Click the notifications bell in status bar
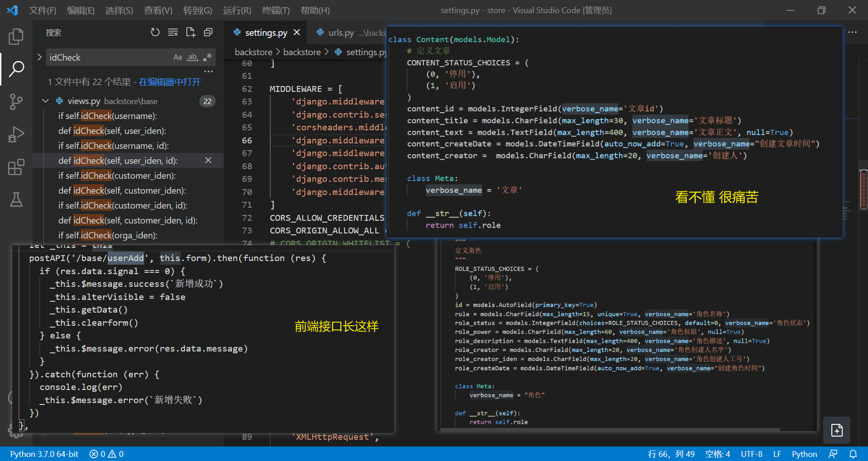Image resolution: width=868 pixels, height=461 pixels. tap(853, 454)
